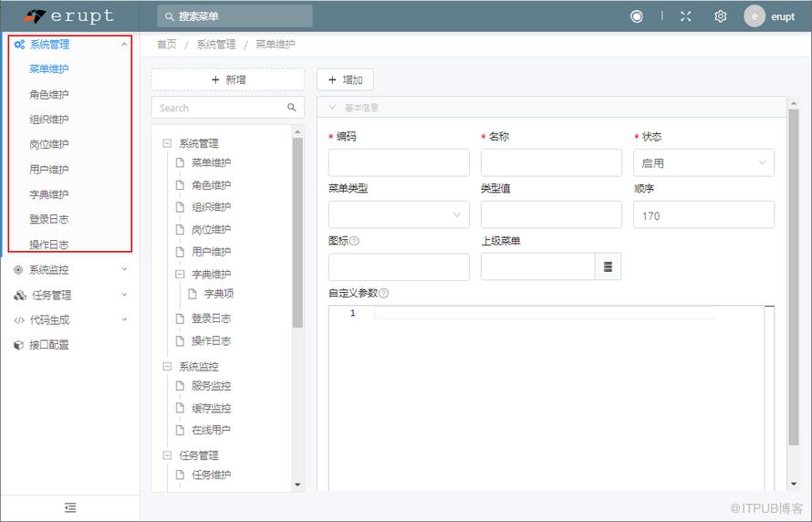Viewport: 812px width, 522px height.
Task: Select 在线用户 in the menu tree
Action: [211, 430]
